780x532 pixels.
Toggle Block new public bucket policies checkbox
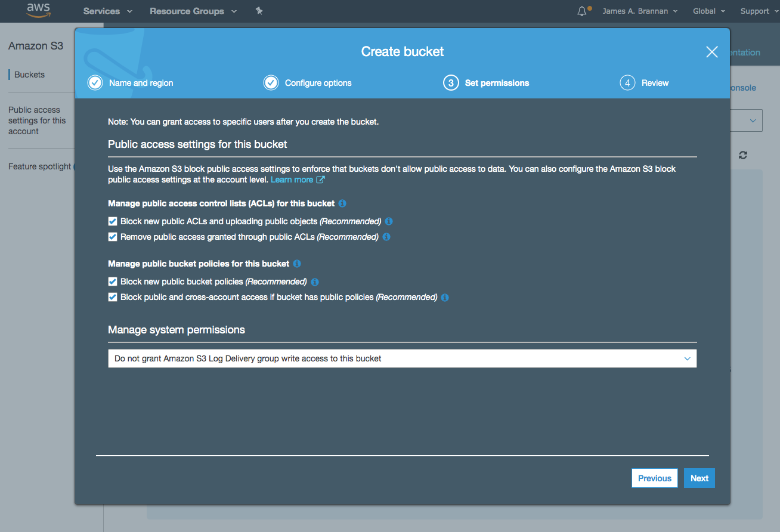click(113, 282)
